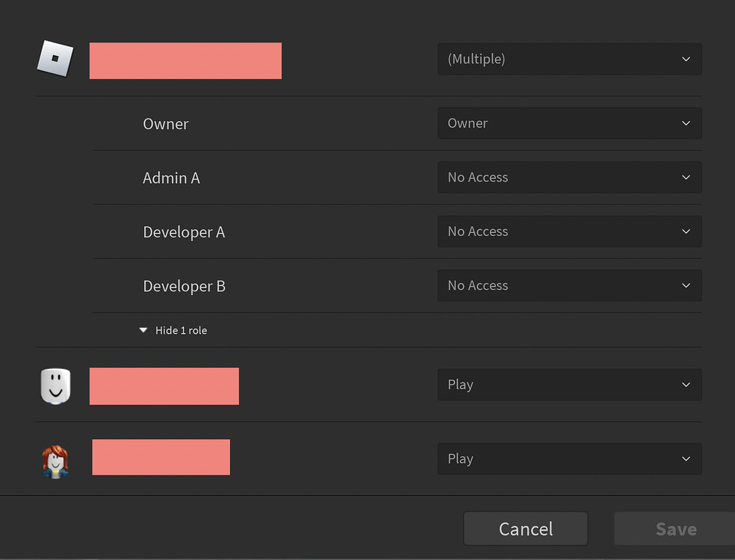Open the Owner role permission dropdown
The image size is (735, 560).
coord(569,123)
